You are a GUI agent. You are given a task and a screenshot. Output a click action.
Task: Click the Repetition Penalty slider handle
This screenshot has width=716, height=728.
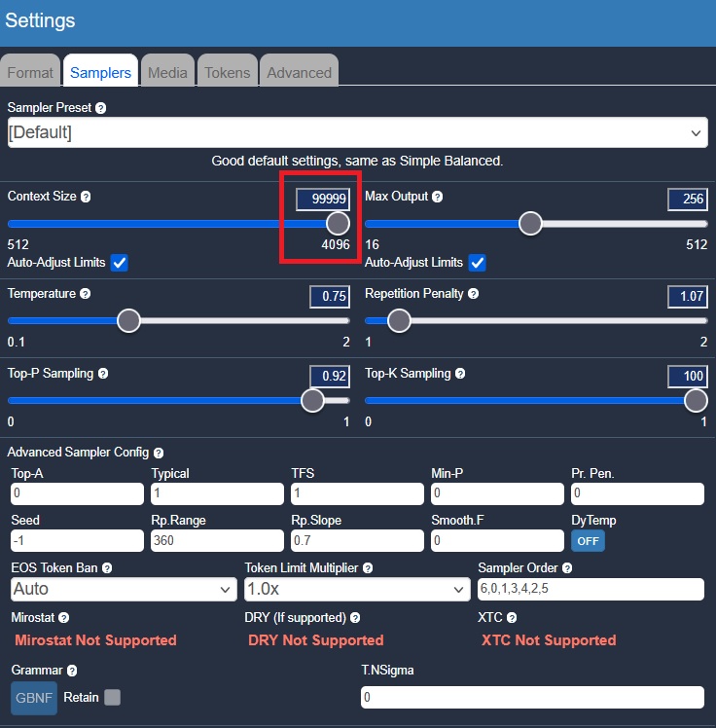399,320
